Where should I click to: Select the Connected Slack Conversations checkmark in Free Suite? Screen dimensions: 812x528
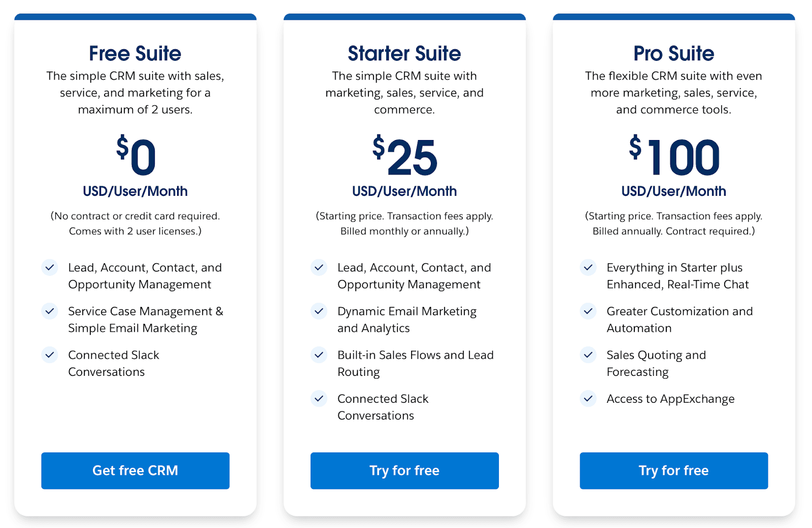click(50, 355)
